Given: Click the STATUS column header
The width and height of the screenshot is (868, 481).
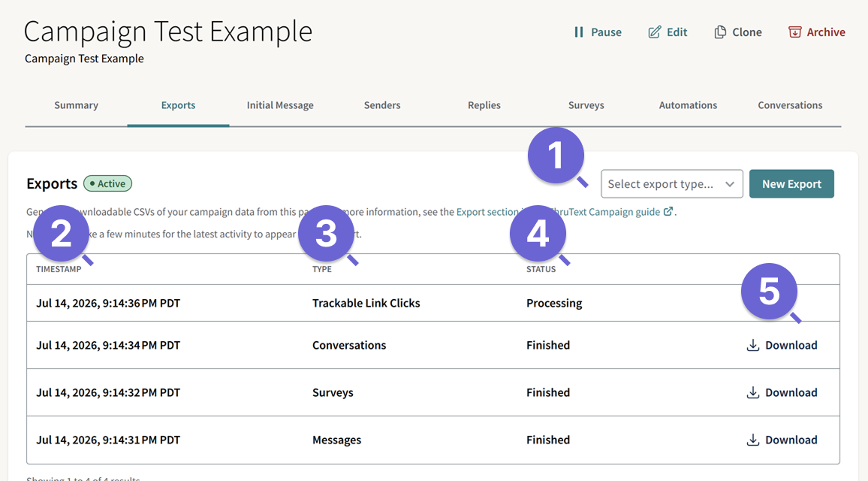Looking at the screenshot, I should 541,269.
